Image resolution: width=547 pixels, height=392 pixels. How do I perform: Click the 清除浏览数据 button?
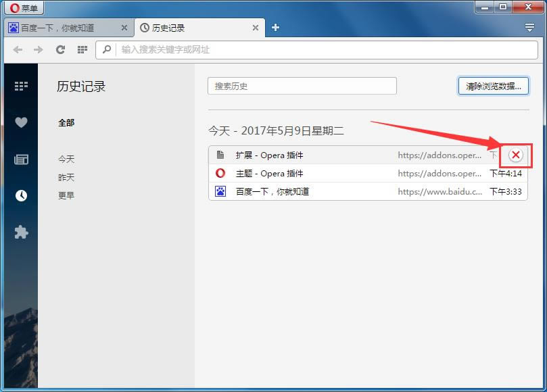[493, 86]
